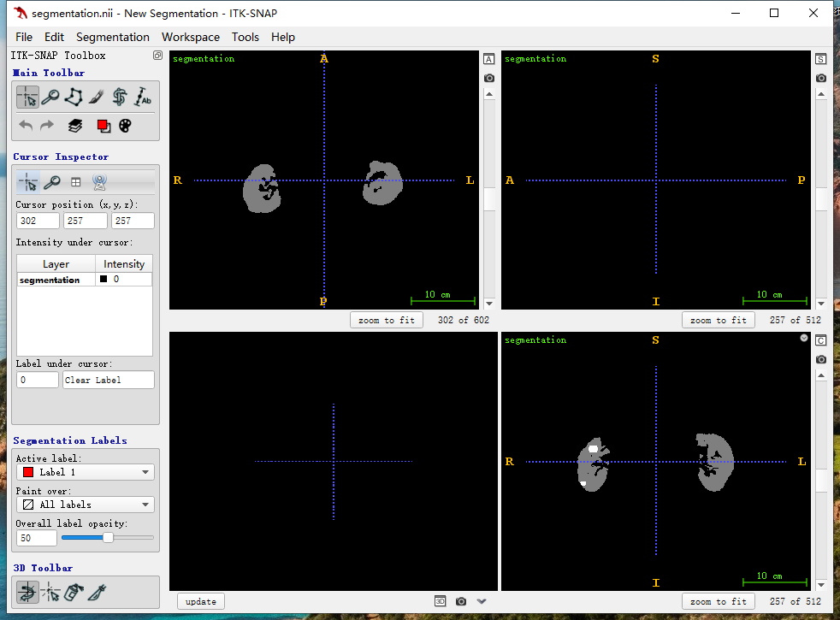The image size is (840, 620).
Task: Select the segmentation layer row
Action: pyautogui.click(x=85, y=280)
